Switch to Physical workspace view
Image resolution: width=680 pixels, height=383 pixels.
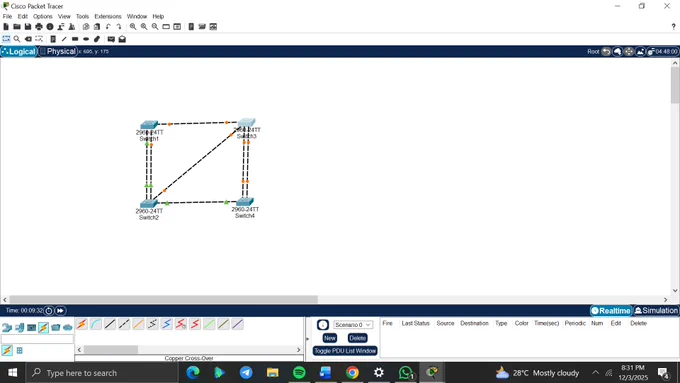pyautogui.click(x=58, y=52)
